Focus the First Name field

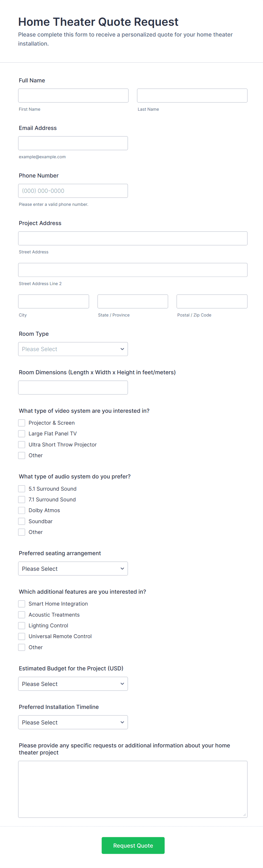73,96
